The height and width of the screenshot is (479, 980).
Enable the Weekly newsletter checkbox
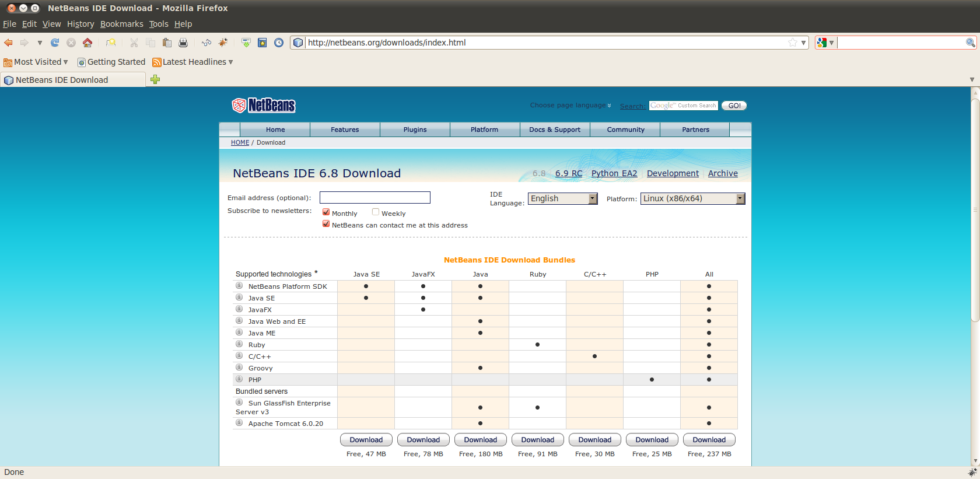(x=376, y=212)
